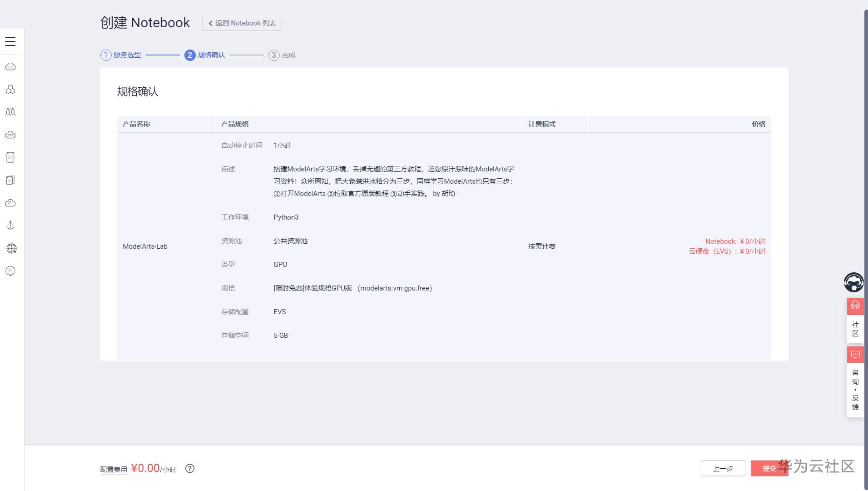Click the 5 GB storage space value
The width and height of the screenshot is (868, 491).
(x=281, y=336)
